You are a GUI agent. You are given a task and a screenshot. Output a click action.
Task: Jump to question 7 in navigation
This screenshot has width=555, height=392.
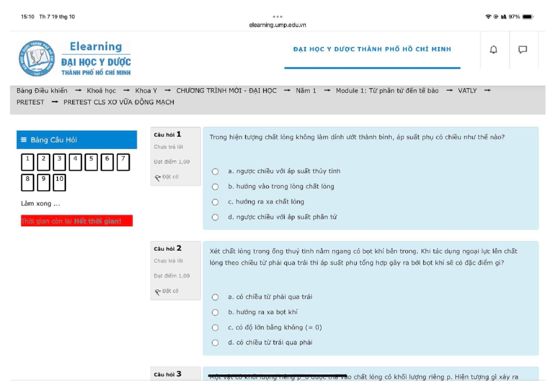123,163
